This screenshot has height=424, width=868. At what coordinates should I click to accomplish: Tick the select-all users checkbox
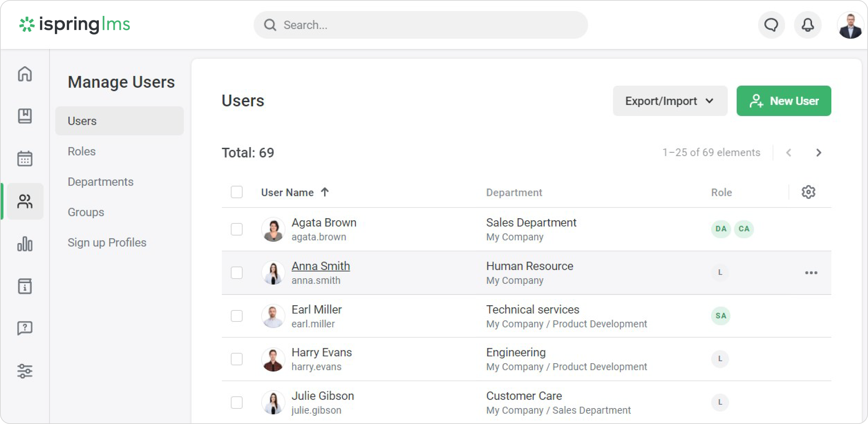[x=237, y=192]
